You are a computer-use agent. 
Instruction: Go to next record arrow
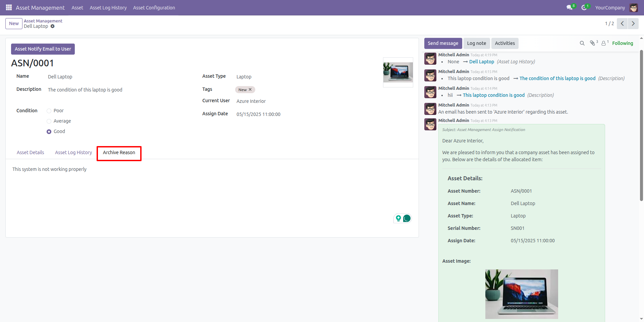(x=633, y=23)
